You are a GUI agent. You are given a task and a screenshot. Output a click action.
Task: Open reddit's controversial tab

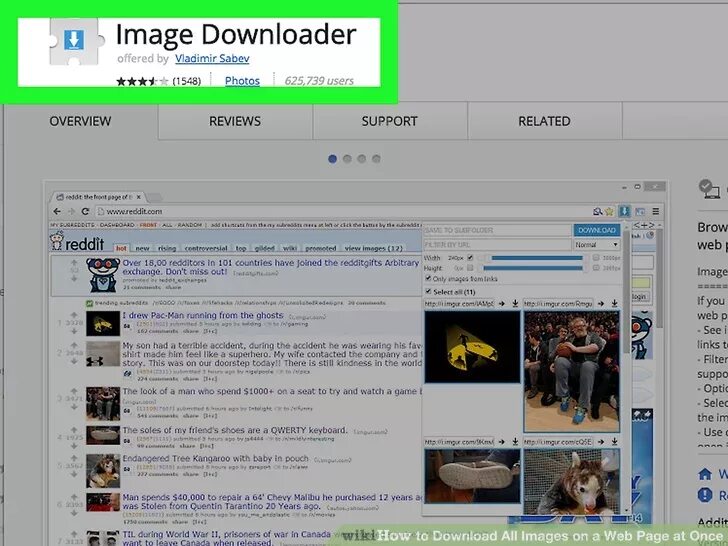tap(206, 248)
